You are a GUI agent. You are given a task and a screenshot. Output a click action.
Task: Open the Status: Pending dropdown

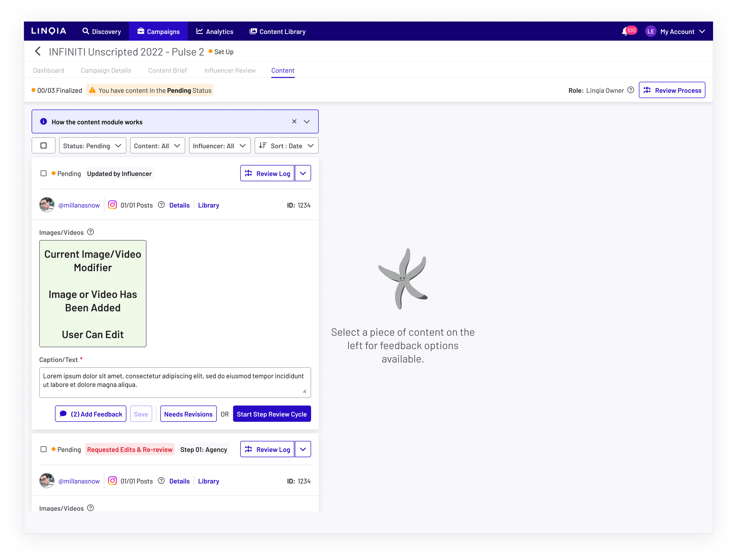coord(92,146)
